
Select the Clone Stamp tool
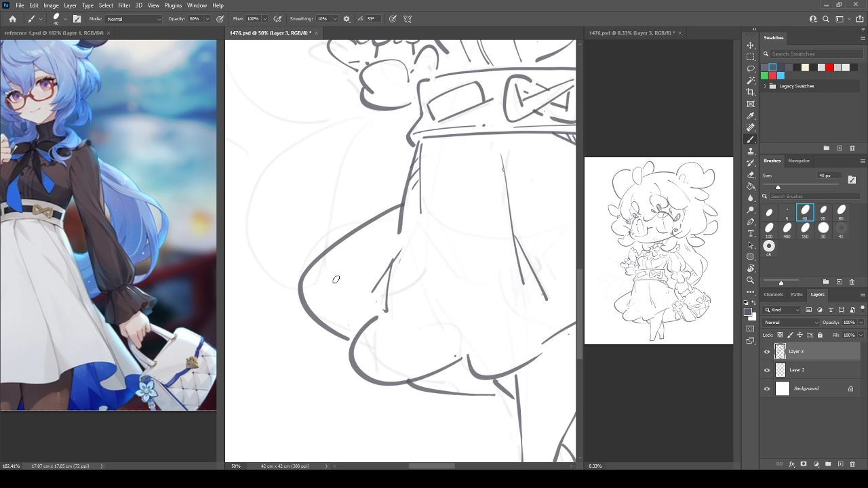click(x=750, y=151)
